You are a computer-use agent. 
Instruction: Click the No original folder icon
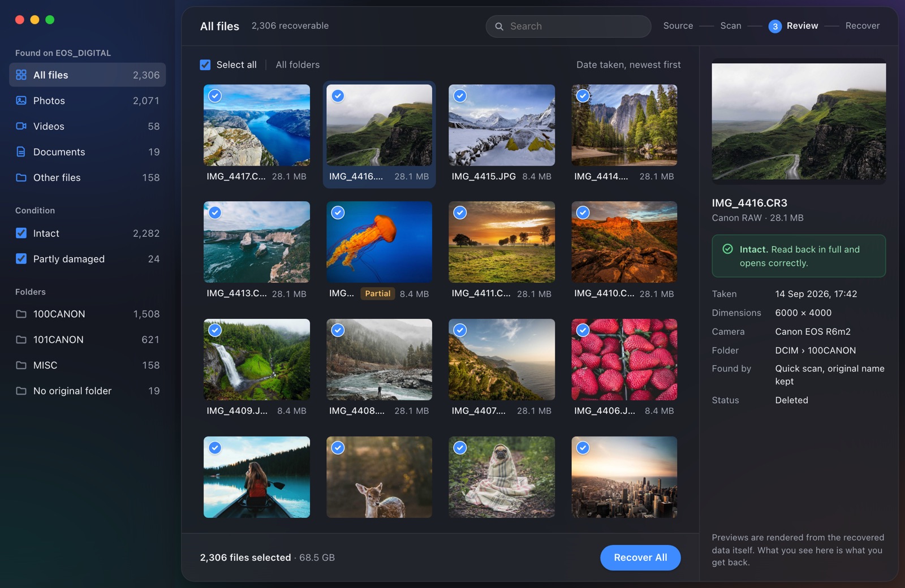pyautogui.click(x=21, y=391)
